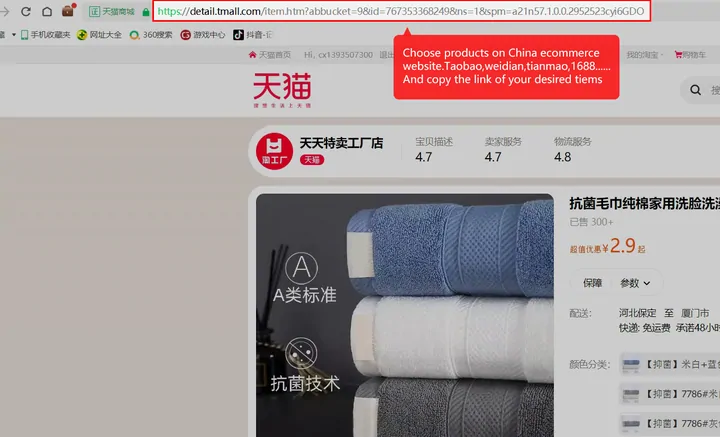This screenshot has width=720, height=437.
Task: Open the 购物车 shopping cart
Action: (690, 55)
